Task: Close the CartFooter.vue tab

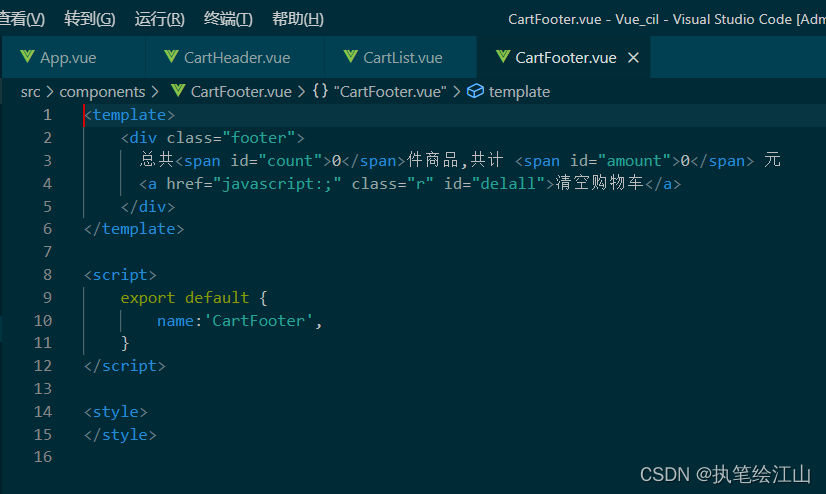Action: tap(633, 57)
